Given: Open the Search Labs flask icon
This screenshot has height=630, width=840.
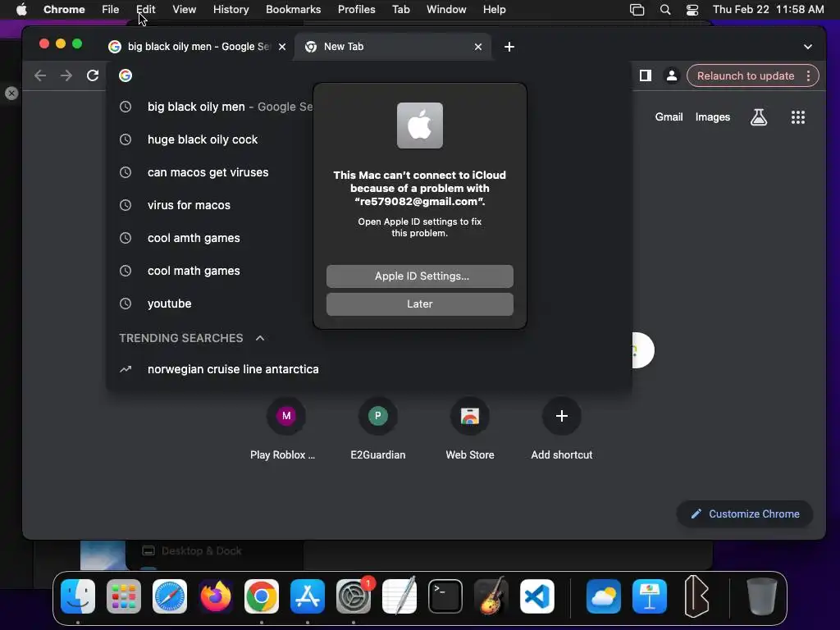Looking at the screenshot, I should pyautogui.click(x=759, y=117).
